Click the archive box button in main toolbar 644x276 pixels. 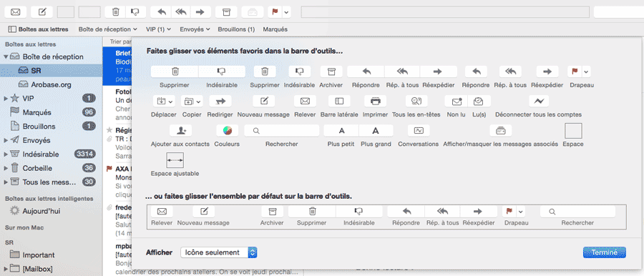click(x=226, y=12)
